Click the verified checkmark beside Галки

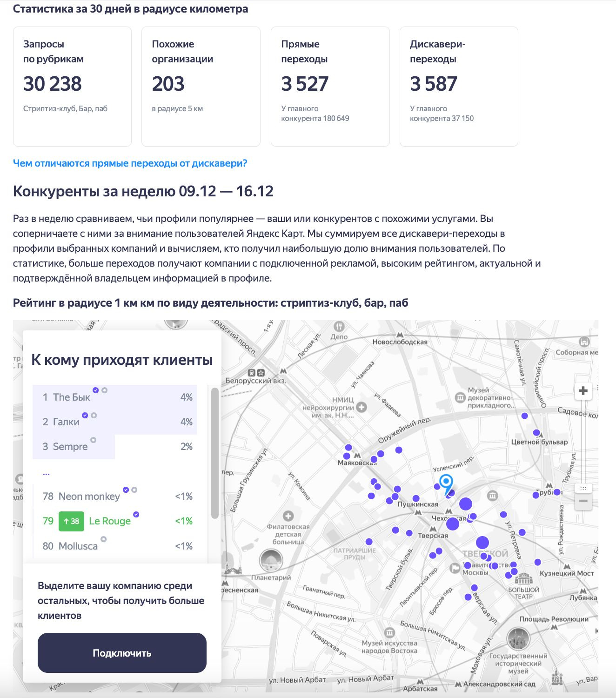pyautogui.click(x=85, y=415)
